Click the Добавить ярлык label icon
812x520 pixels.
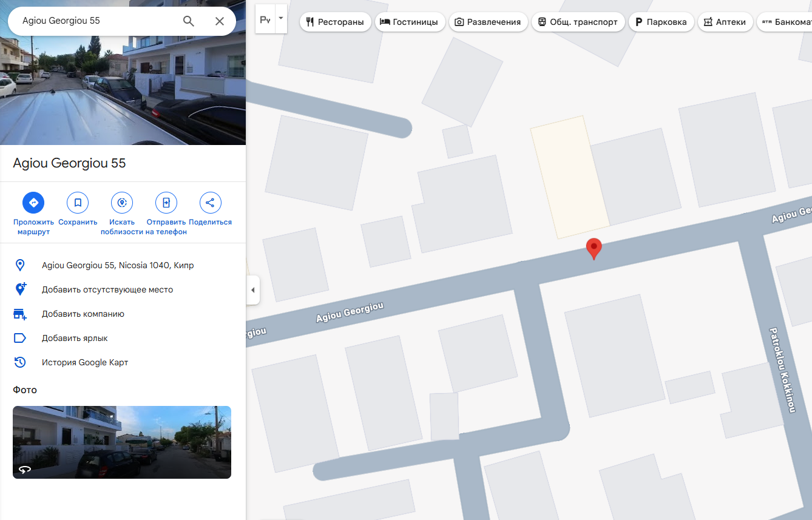point(20,338)
